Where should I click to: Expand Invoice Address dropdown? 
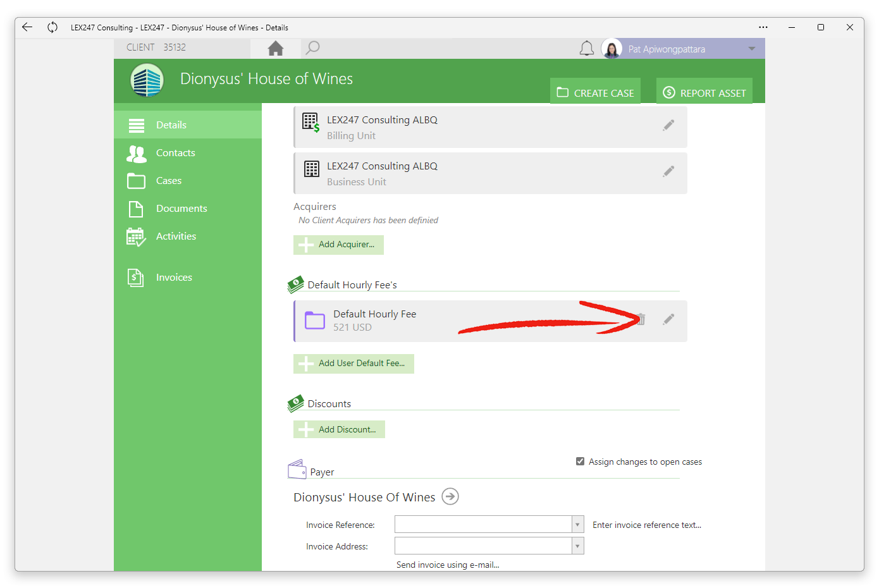pyautogui.click(x=577, y=546)
